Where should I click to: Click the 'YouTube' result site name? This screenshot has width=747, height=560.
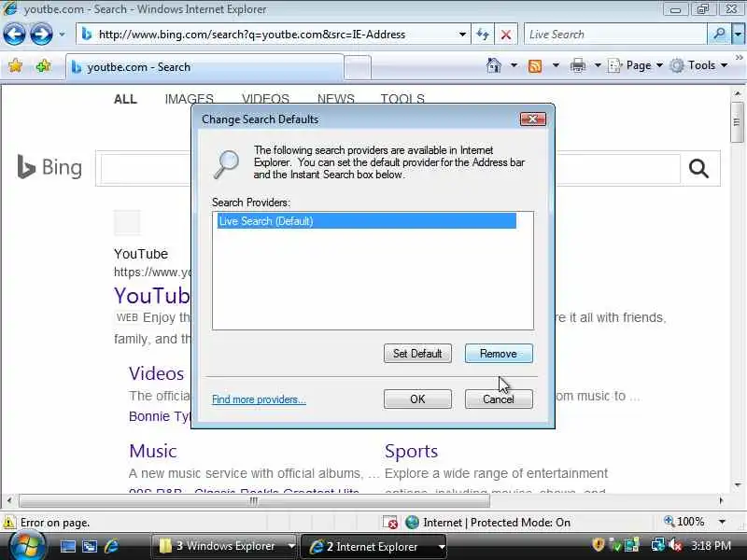click(141, 254)
